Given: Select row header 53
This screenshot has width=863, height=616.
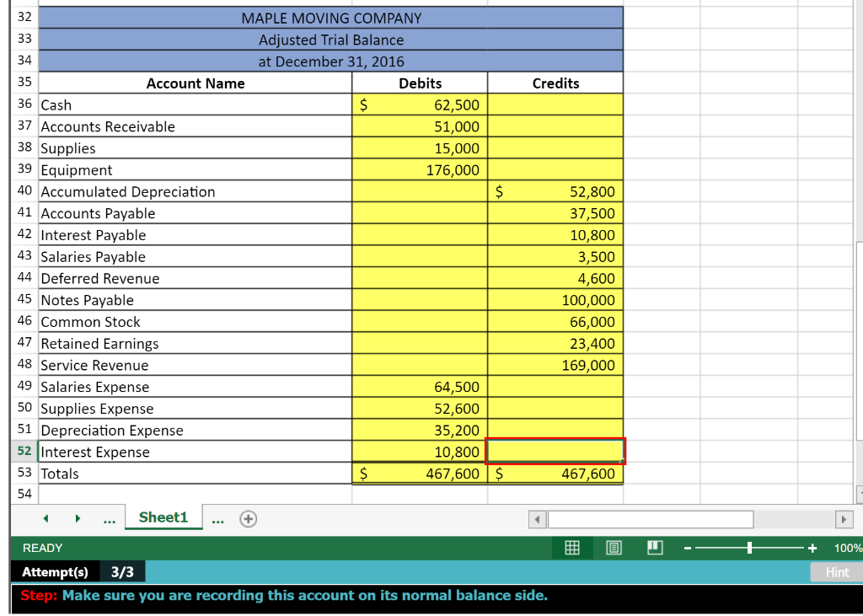Looking at the screenshot, I should point(24,474).
